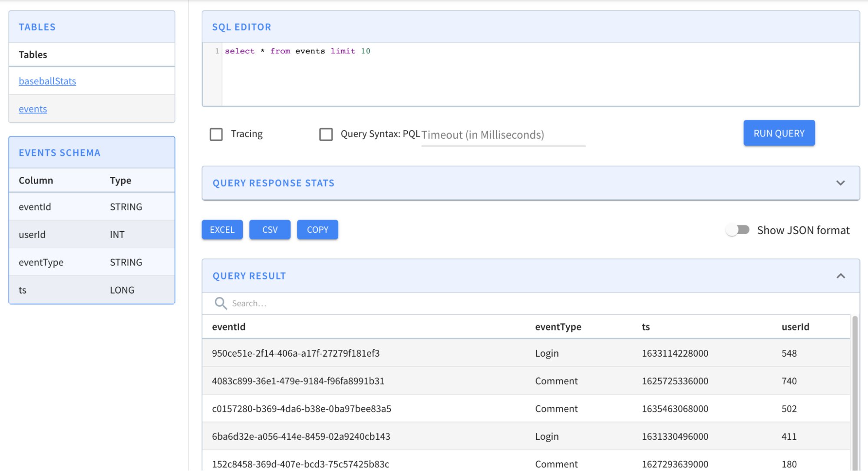Click the CSV export icon
This screenshot has width=868, height=471.
pyautogui.click(x=270, y=229)
